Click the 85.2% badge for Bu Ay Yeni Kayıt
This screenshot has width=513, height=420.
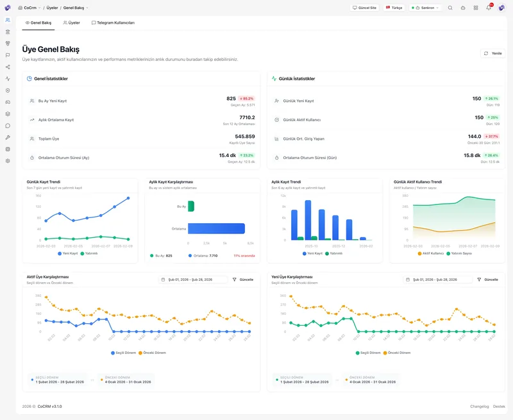click(x=247, y=99)
